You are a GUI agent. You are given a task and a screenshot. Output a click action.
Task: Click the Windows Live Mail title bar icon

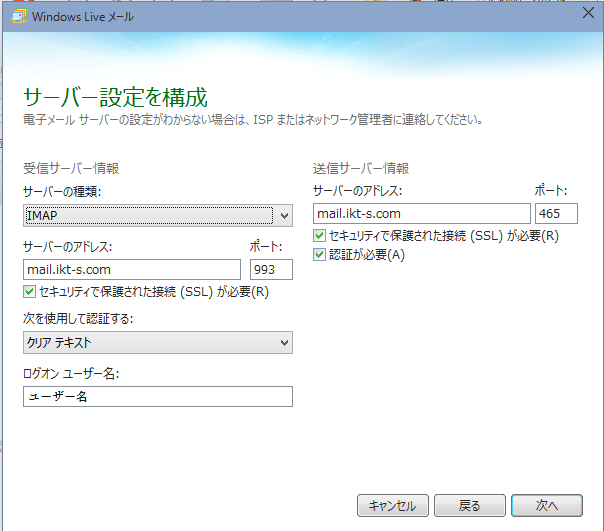(x=18, y=16)
